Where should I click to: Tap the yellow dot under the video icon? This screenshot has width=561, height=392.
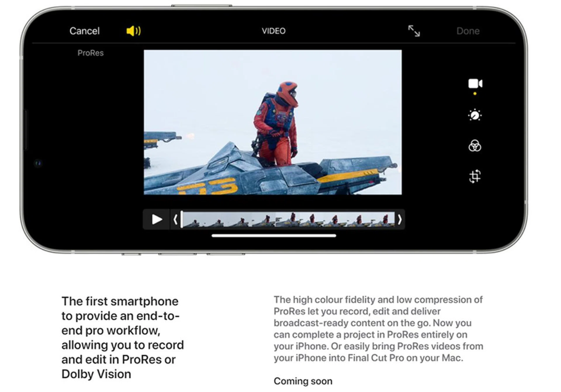click(475, 94)
